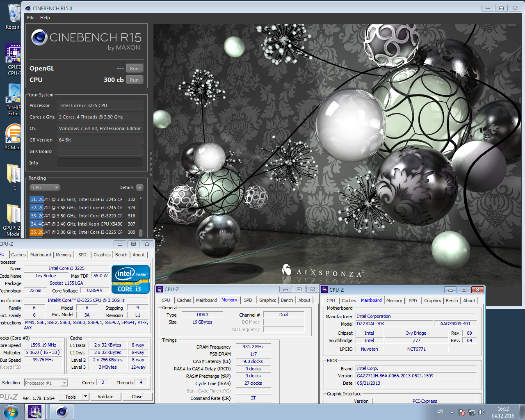Click the CPU-Z Close button

(x=137, y=397)
